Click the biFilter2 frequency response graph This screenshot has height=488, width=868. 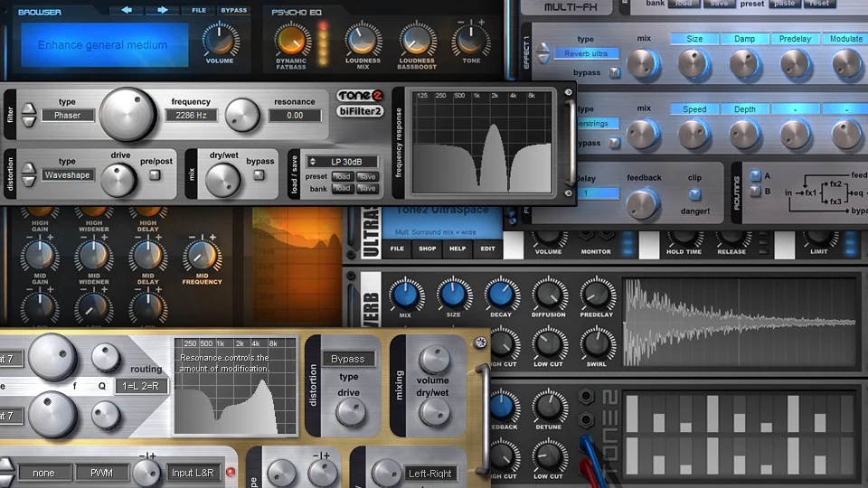pyautogui.click(x=482, y=142)
